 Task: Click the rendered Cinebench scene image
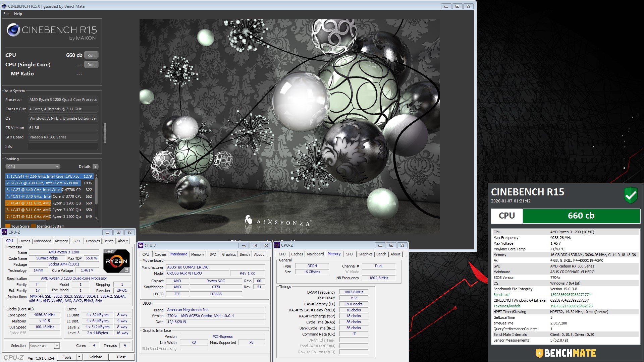click(x=289, y=126)
